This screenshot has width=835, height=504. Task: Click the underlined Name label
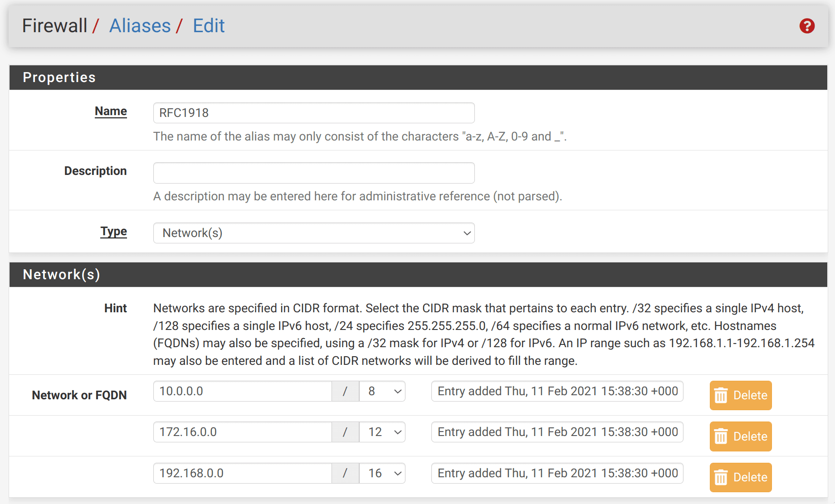[x=111, y=111]
